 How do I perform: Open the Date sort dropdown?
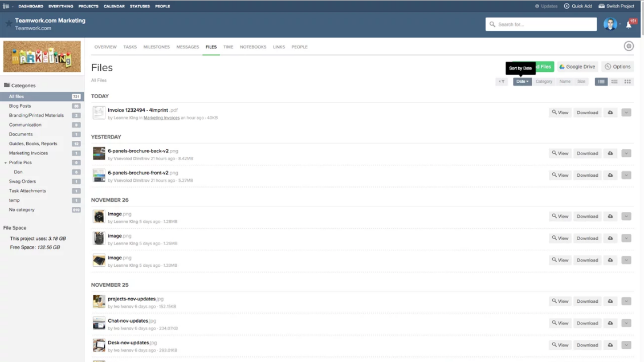click(x=521, y=82)
